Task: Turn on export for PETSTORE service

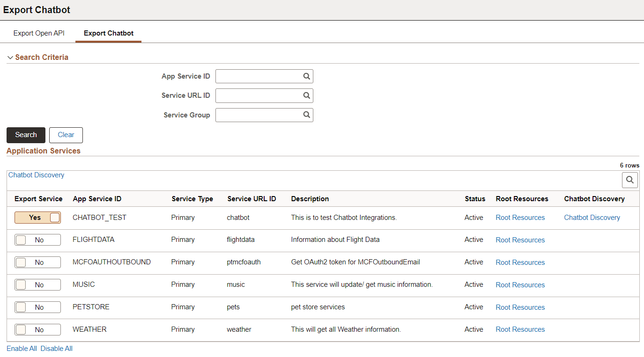Action: pos(37,307)
